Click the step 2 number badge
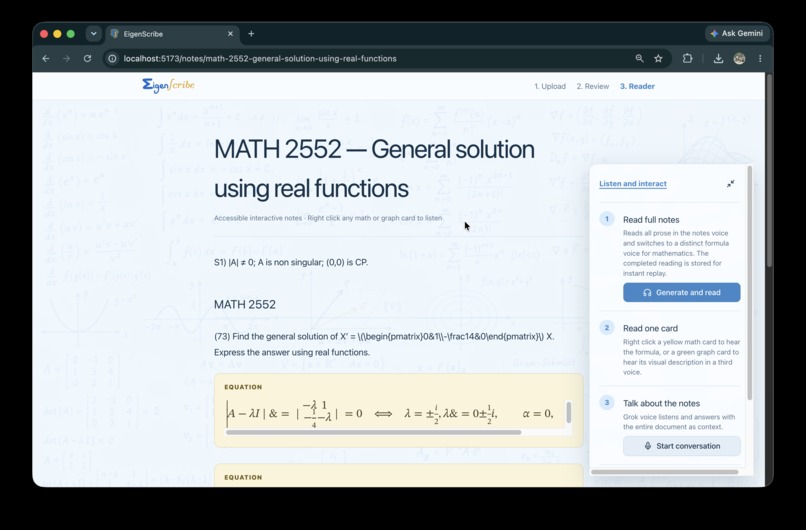Viewport: 806px width, 530px height. 607,327
